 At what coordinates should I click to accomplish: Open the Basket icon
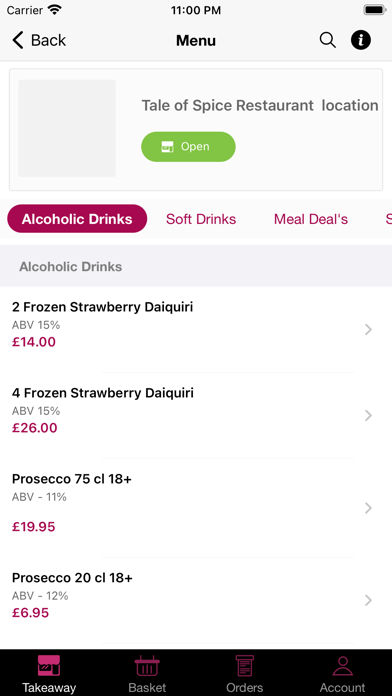(x=147, y=665)
